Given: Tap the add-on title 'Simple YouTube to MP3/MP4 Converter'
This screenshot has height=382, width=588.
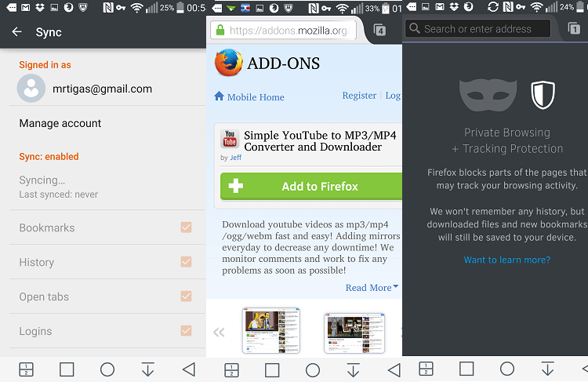Looking at the screenshot, I should pyautogui.click(x=320, y=140).
